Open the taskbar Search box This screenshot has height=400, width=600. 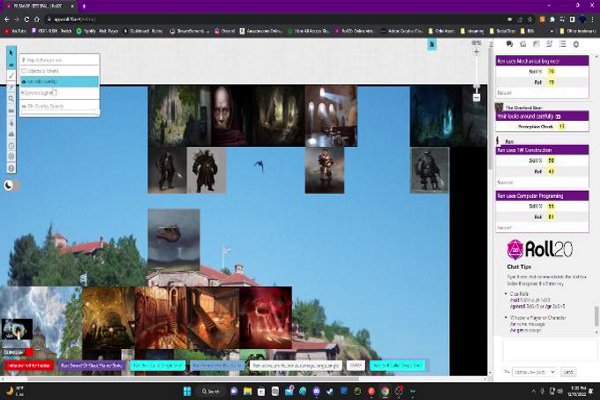[211, 391]
